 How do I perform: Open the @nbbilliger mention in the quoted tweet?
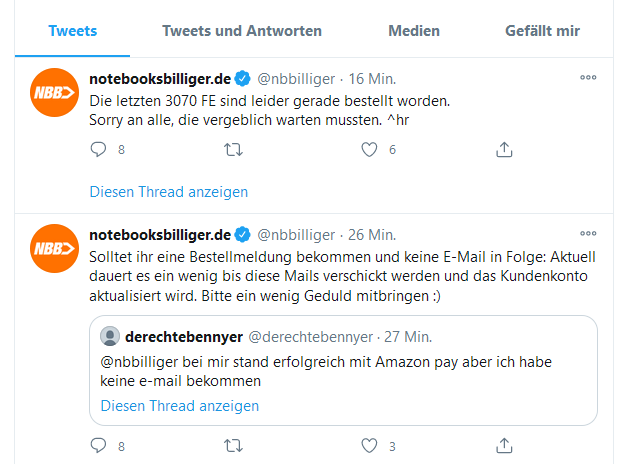click(142, 361)
